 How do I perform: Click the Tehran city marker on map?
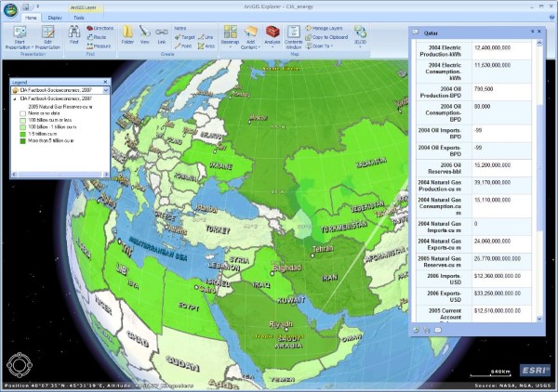pos(312,255)
